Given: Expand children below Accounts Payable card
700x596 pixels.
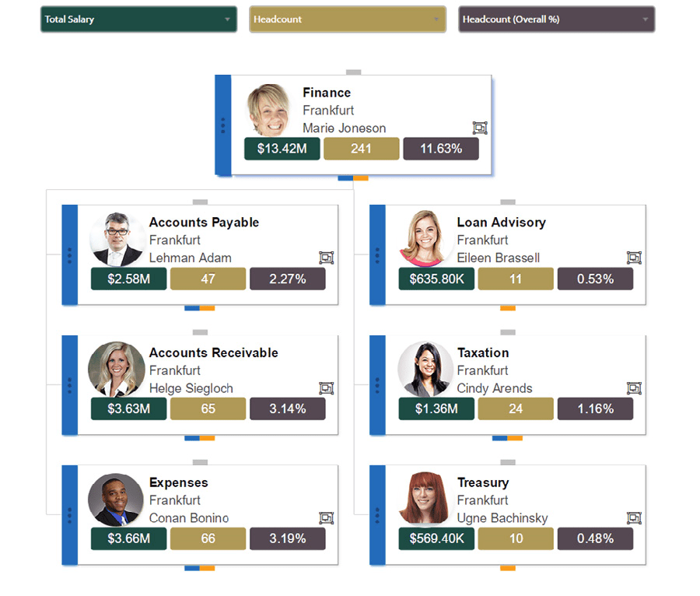Looking at the screenshot, I should pyautogui.click(x=200, y=308).
